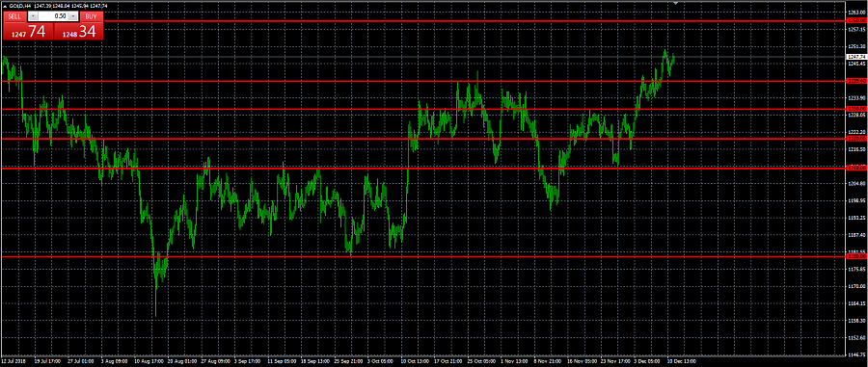Click the 0.50 lot volume field
The width and height of the screenshot is (868, 367).
tap(53, 16)
